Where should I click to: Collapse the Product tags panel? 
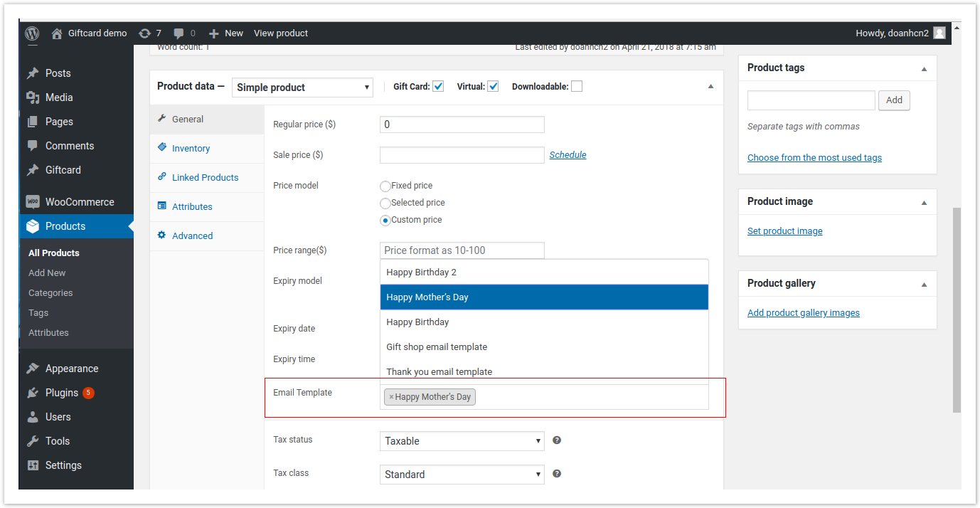pyautogui.click(x=924, y=69)
